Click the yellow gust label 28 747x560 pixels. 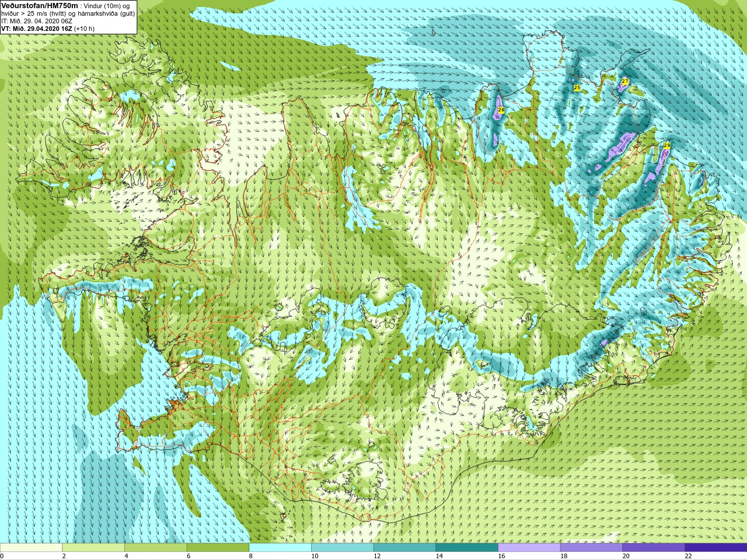(501, 110)
